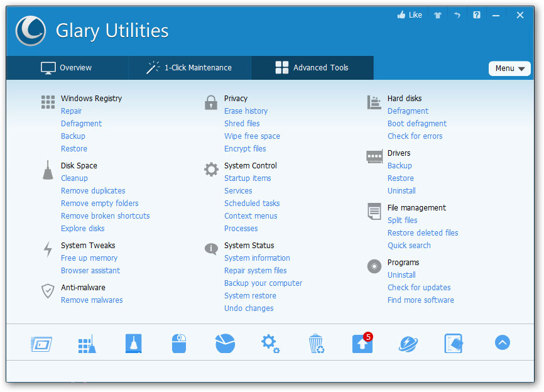Click Check for updates under Programs
Viewport: 544px width, 392px height.
click(x=419, y=287)
